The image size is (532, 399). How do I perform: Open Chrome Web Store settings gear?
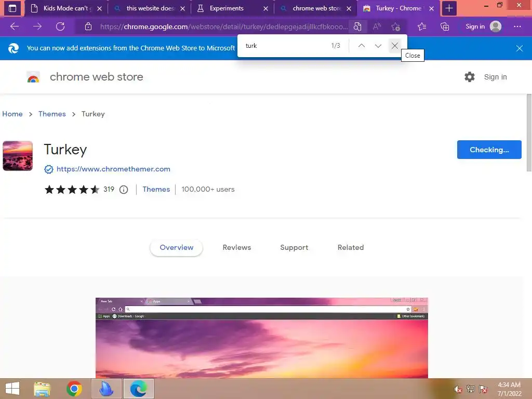(470, 77)
